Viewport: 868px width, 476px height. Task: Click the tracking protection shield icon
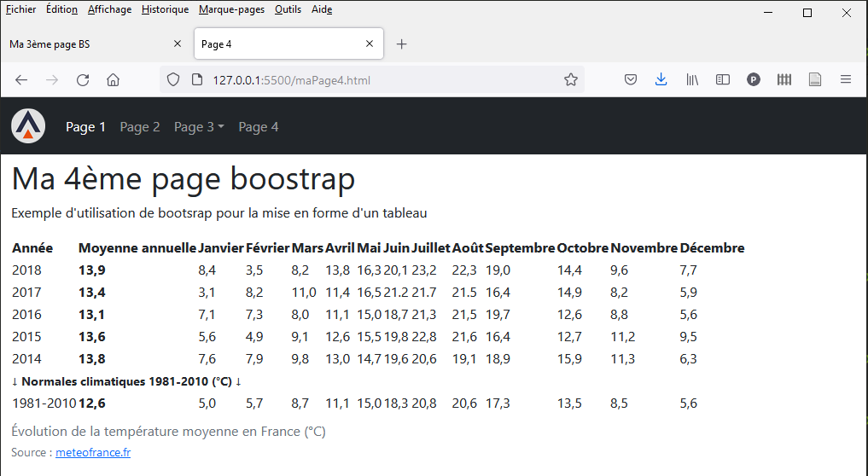point(173,80)
